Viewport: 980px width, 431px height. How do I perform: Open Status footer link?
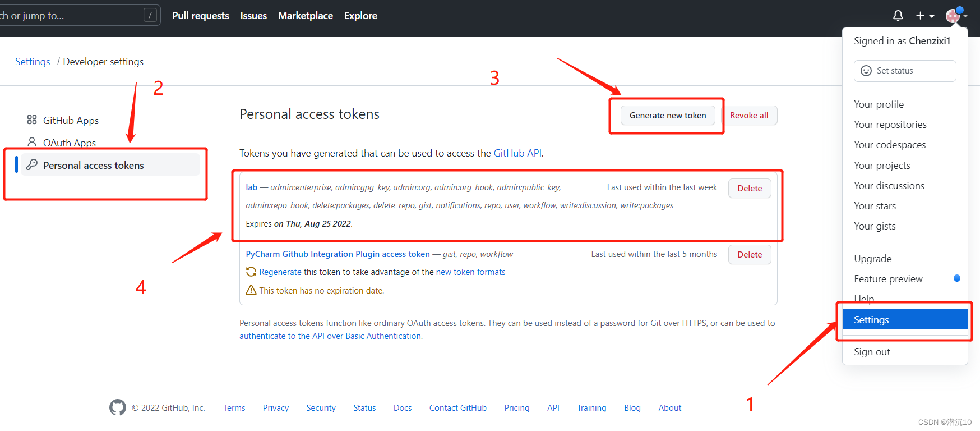[364, 408]
